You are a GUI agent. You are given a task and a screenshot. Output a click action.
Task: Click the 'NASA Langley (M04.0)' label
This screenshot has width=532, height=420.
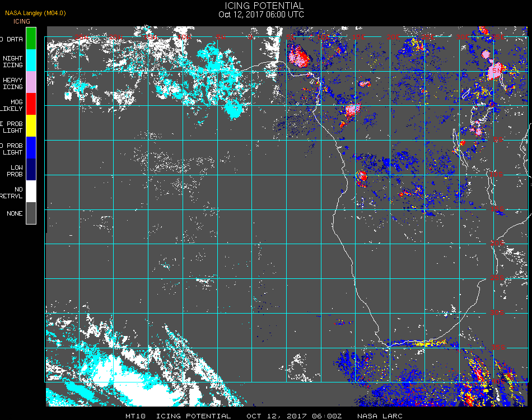point(35,13)
